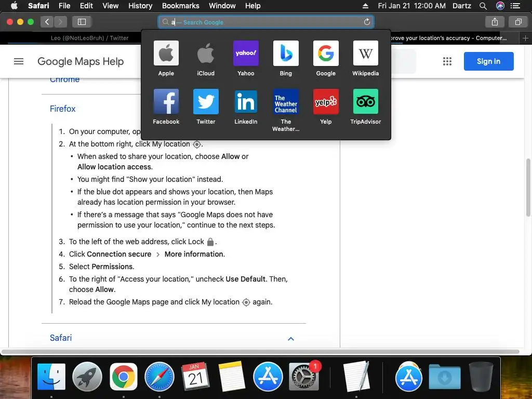Open Siri from the menu bar
This screenshot has width=532, height=399.
[x=500, y=6]
